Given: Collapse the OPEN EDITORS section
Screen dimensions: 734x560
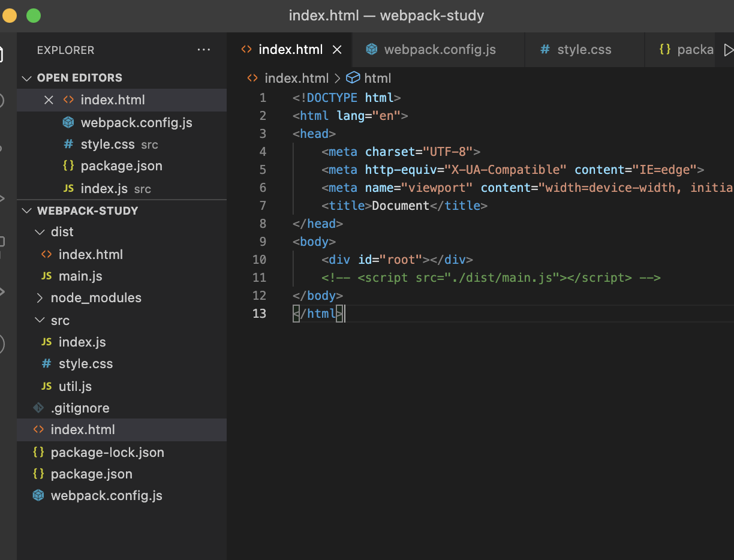Looking at the screenshot, I should [x=26, y=78].
